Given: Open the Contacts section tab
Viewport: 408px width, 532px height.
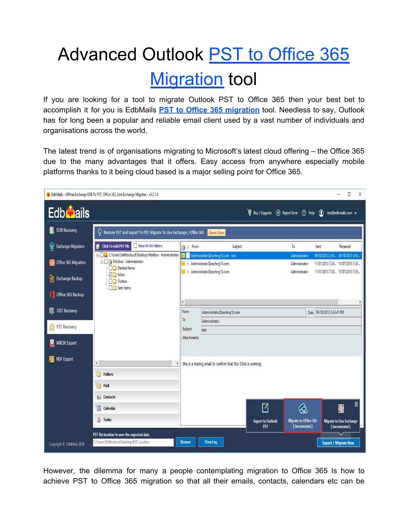Looking at the screenshot, I should [x=137, y=397].
